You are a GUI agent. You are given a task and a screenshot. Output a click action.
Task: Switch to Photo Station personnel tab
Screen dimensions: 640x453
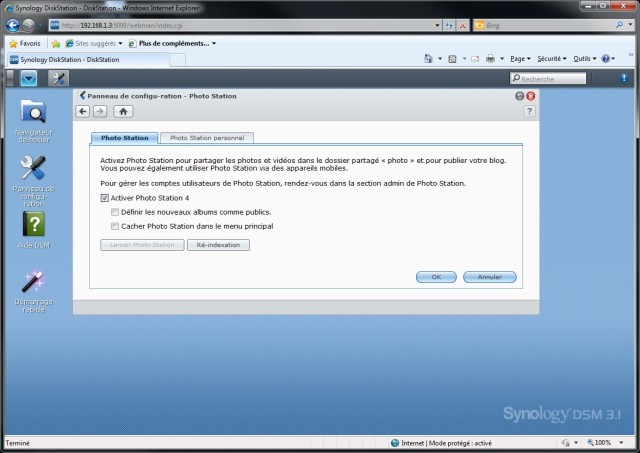click(207, 138)
